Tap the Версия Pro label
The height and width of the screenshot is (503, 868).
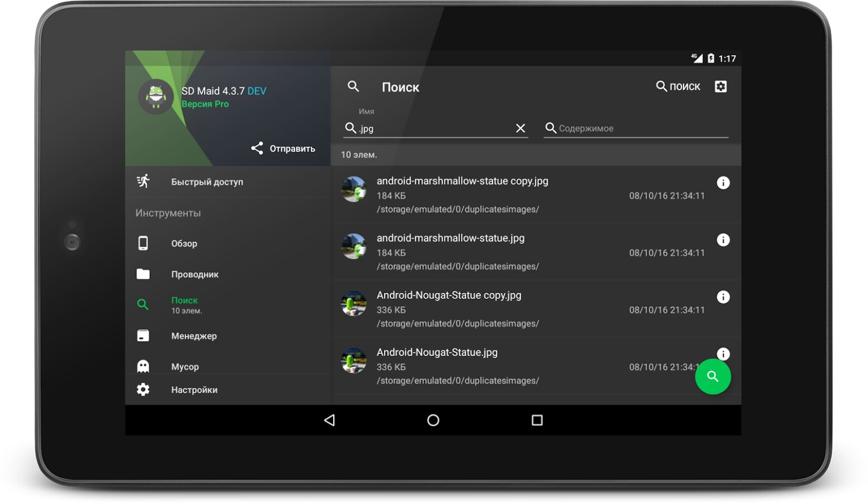205,104
